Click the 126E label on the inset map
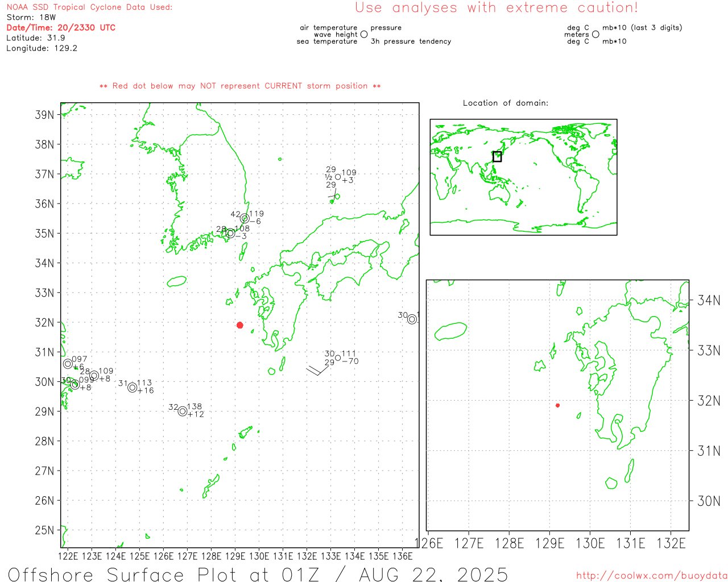Screen dimensions: 728x582 coord(429,543)
